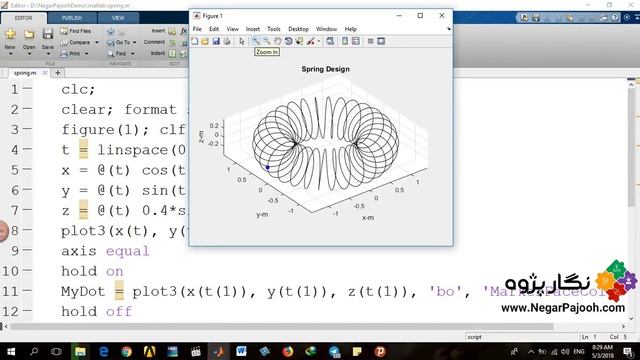
Task: Click the Windows Start button
Action: (11, 351)
